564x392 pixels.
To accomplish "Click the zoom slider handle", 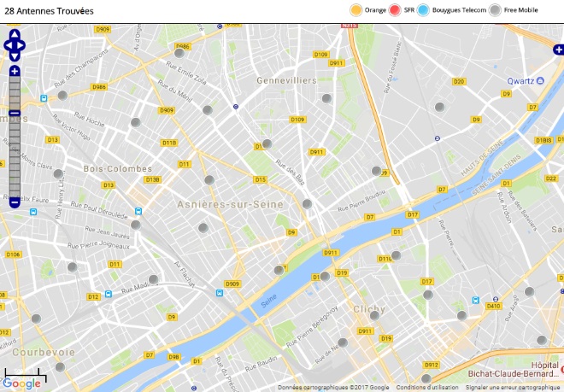I will 15,113.
